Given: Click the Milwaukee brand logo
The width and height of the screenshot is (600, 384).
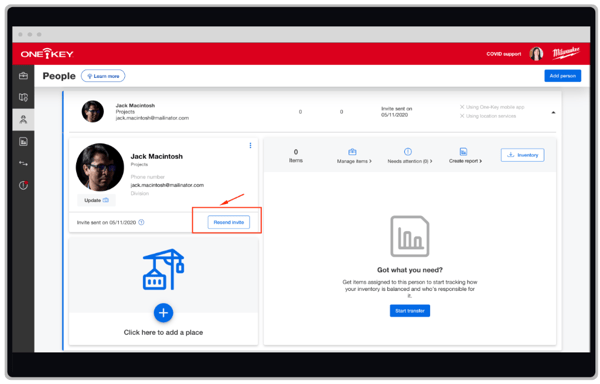Looking at the screenshot, I should pos(566,53).
